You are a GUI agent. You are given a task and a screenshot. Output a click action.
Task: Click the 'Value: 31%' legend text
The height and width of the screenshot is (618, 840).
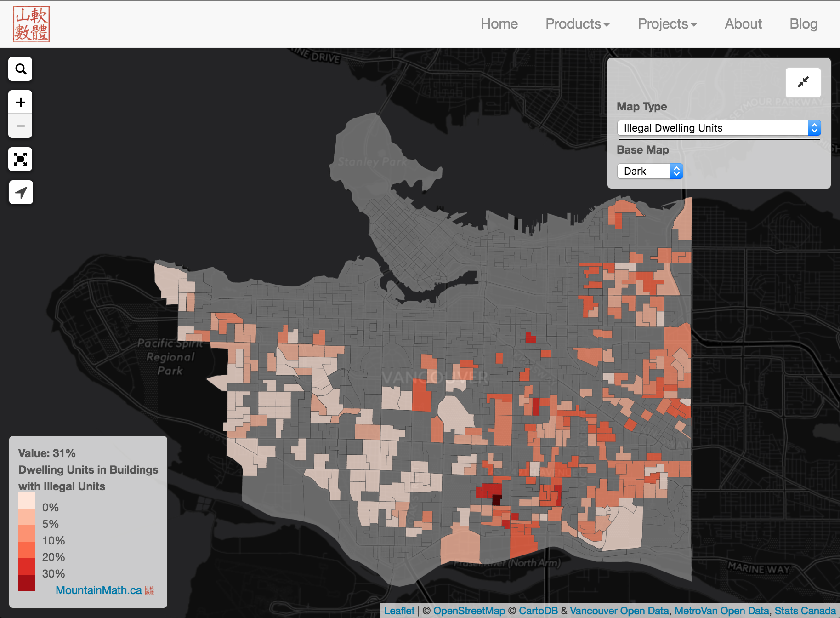[47, 453]
